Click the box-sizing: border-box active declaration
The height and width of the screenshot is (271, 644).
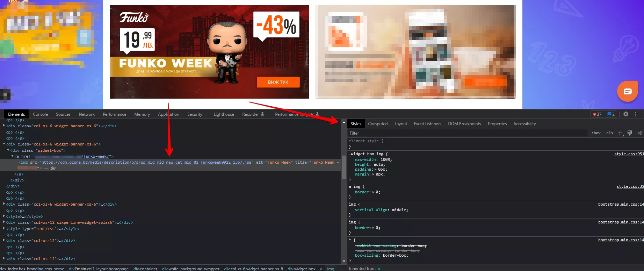pyautogui.click(x=382, y=255)
